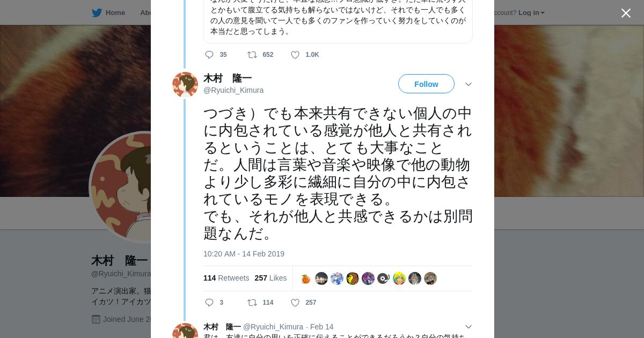View the 257 Likes list
This screenshot has height=338, width=644.
click(x=270, y=278)
